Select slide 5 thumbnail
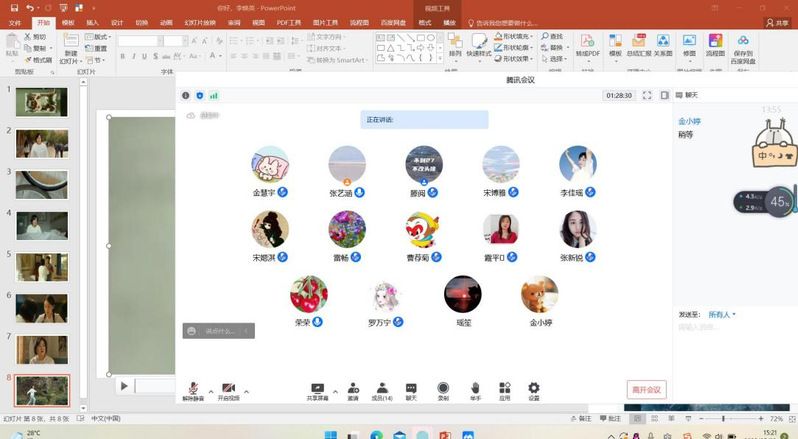798x439 pixels. pos(41,266)
